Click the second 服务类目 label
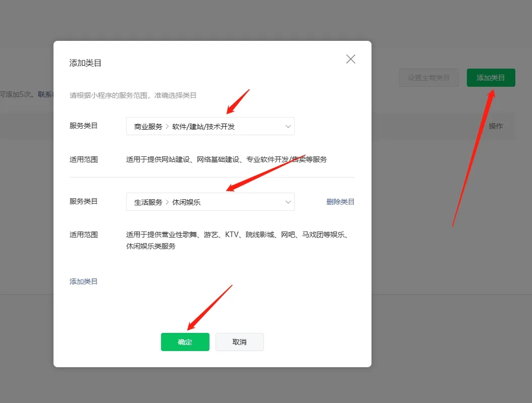The image size is (532, 403). pos(83,201)
